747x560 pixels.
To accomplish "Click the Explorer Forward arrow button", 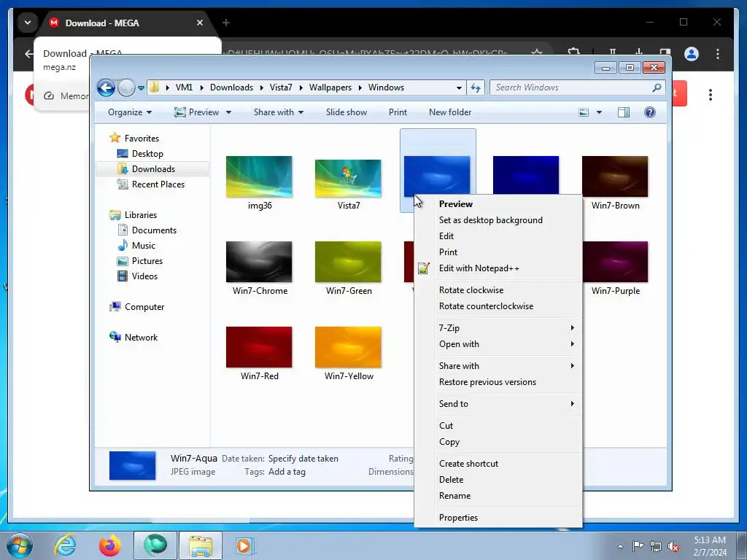I will pyautogui.click(x=126, y=87).
